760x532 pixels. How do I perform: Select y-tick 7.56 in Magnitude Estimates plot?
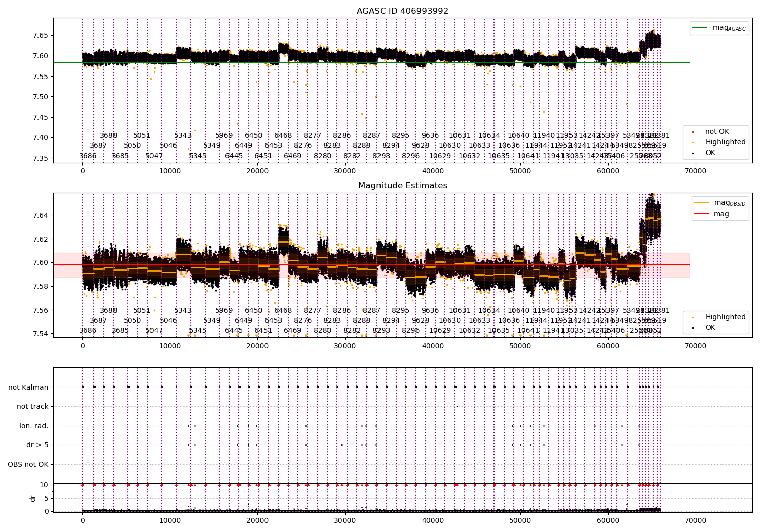[x=40, y=310]
